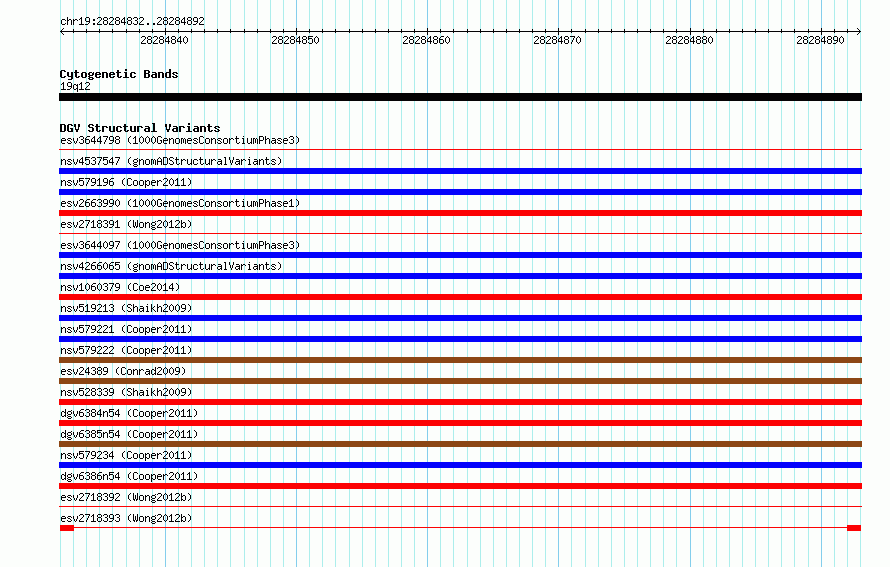Viewport: 890px width, 567px height.
Task: Click the red bar under dgv6386n54
Action: click(x=460, y=486)
